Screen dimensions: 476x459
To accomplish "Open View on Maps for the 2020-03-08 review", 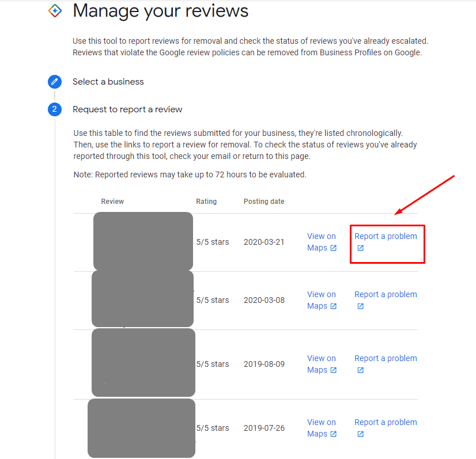I will point(321,295).
